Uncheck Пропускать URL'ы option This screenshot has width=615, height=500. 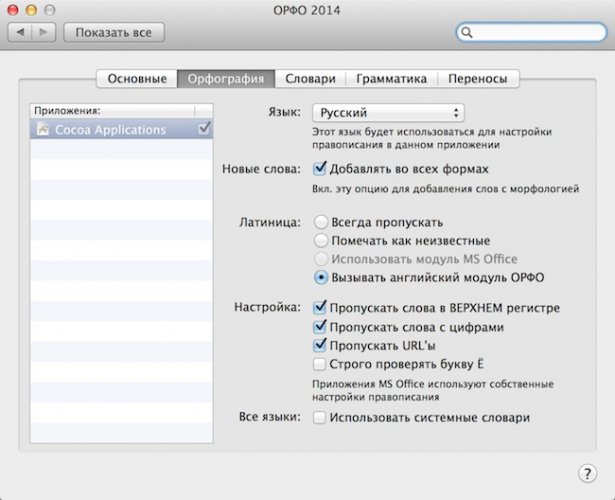click(320, 345)
